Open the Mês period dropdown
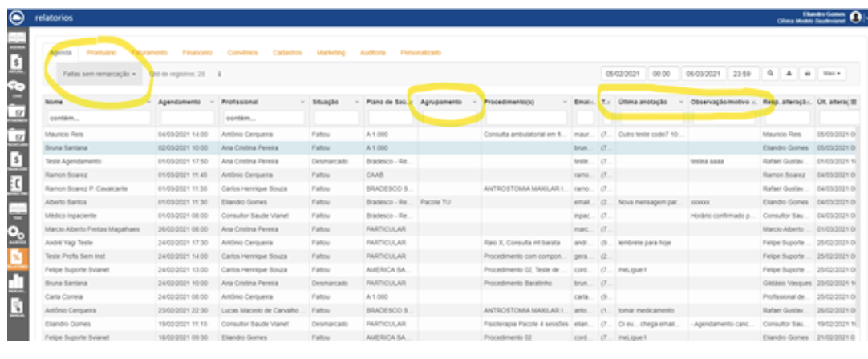The height and width of the screenshot is (359, 868). coord(832,73)
